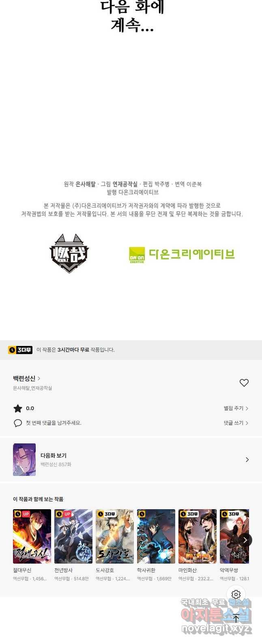Select the 마인화산 comic cover
This screenshot has width=262, height=644.
[x=198, y=536]
